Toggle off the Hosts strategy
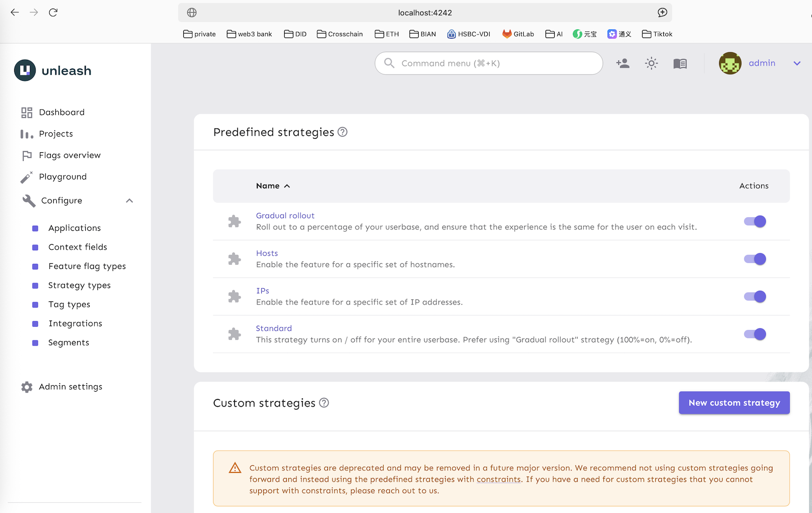This screenshot has height=513, width=812. coord(755,259)
